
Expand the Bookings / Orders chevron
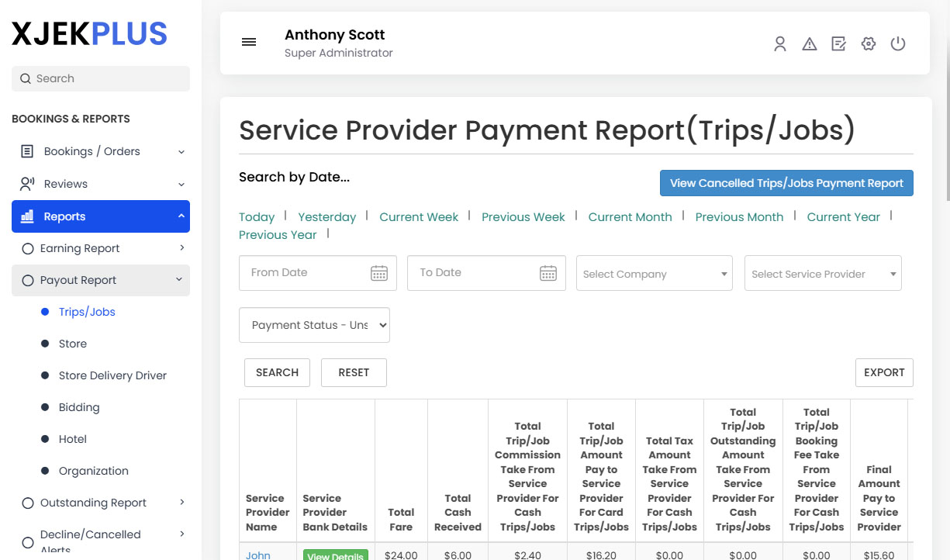coord(181,151)
